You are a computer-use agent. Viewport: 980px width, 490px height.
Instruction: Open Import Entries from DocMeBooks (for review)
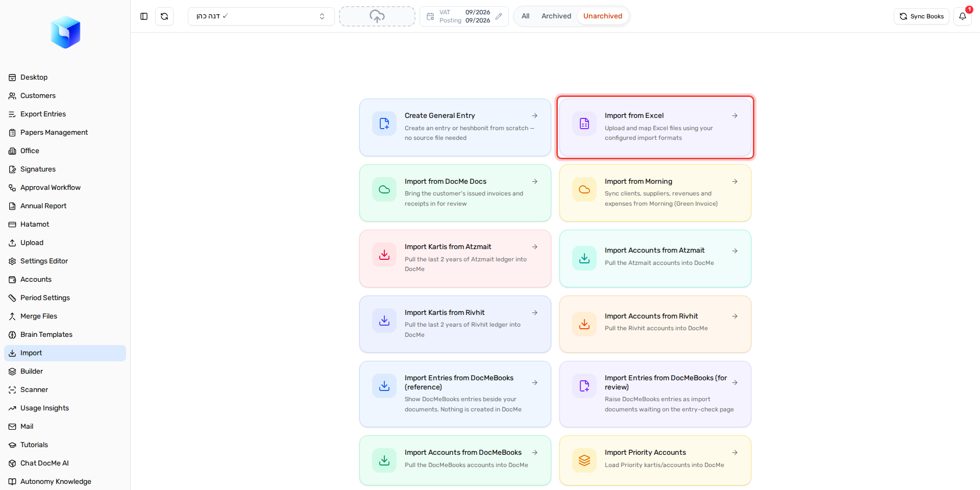(655, 394)
